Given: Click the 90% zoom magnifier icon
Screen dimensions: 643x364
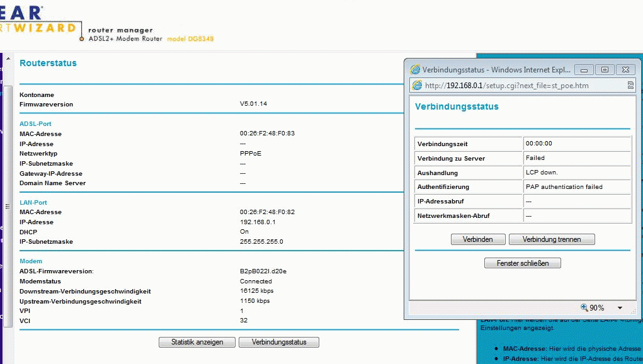Looking at the screenshot, I should [x=584, y=307].
